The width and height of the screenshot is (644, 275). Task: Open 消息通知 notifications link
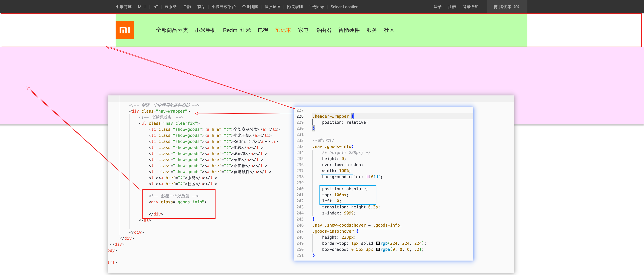[x=470, y=7]
